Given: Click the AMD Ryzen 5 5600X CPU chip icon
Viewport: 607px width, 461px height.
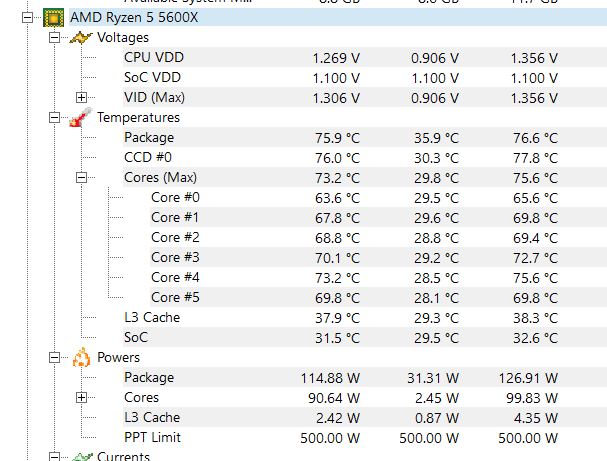Looking at the screenshot, I should point(53,17).
